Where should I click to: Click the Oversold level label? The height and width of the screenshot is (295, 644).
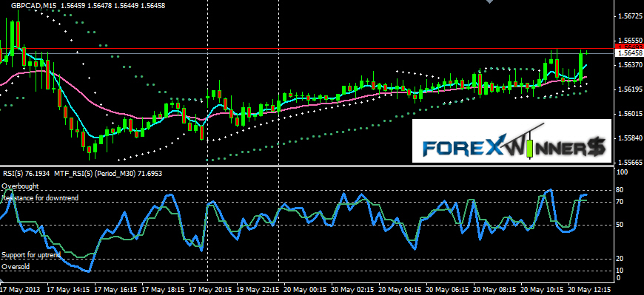pos(16,267)
